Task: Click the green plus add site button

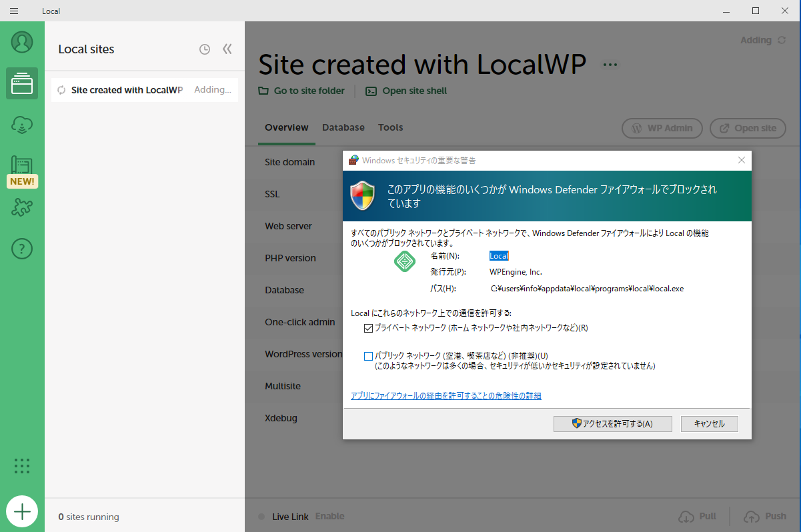Action: click(x=22, y=511)
